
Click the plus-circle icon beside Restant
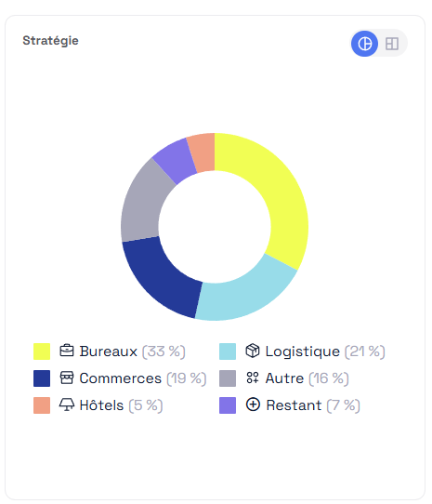tap(253, 405)
